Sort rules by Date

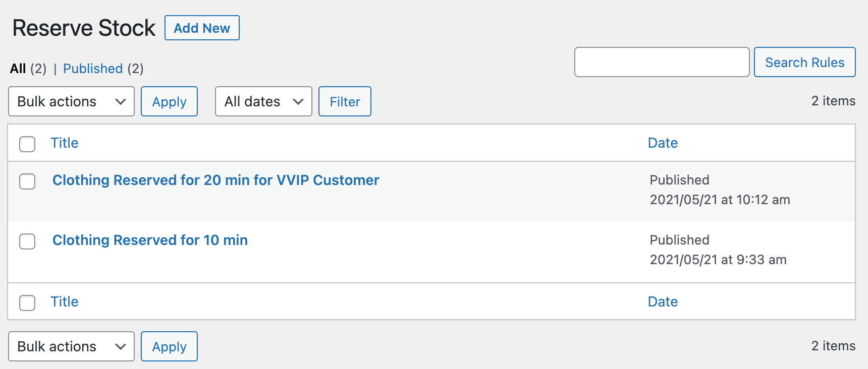[663, 143]
